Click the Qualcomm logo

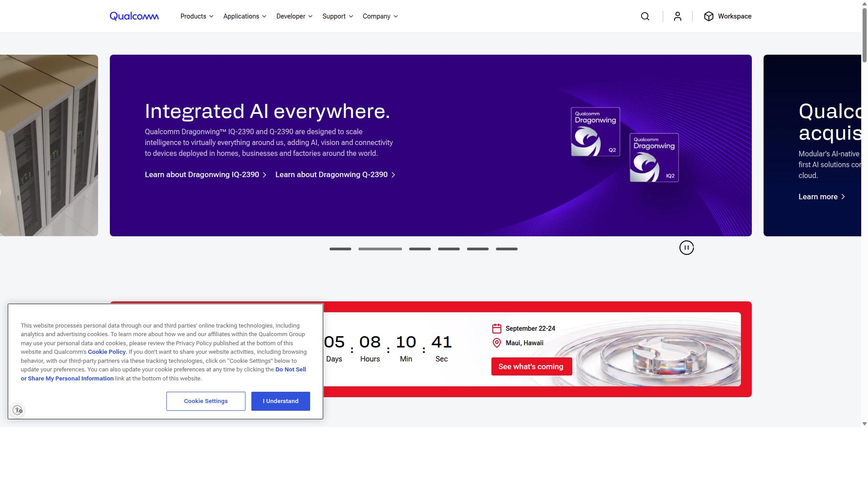pos(134,16)
